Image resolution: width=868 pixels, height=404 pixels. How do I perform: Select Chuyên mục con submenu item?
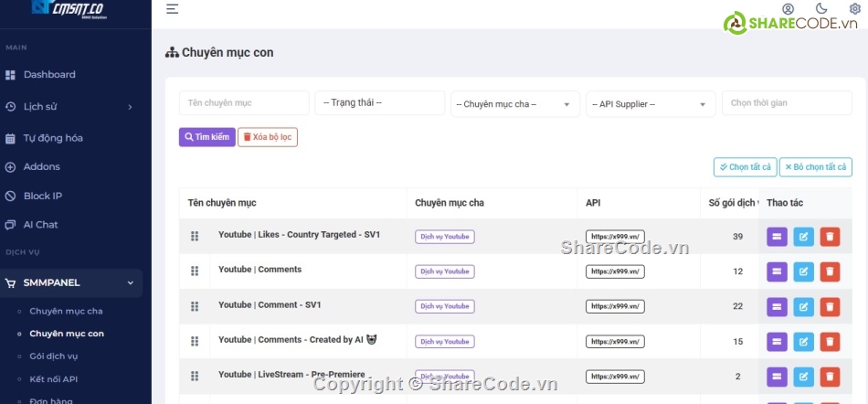pos(67,334)
